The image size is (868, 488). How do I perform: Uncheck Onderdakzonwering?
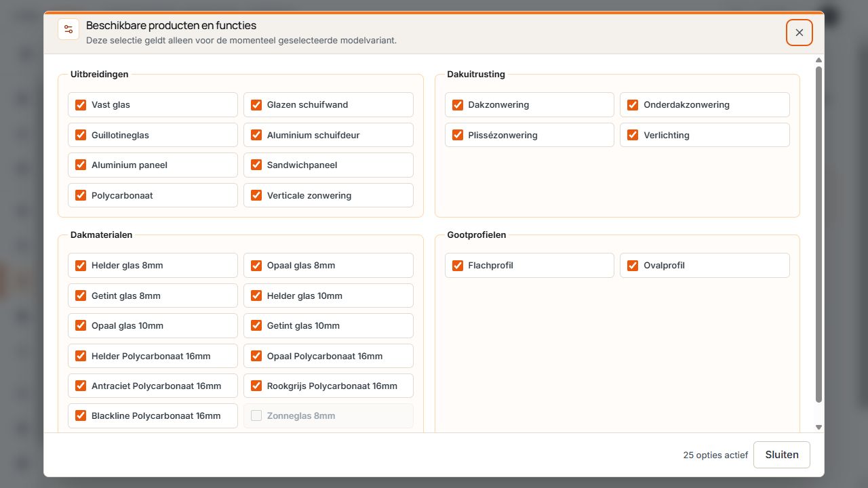click(x=633, y=105)
